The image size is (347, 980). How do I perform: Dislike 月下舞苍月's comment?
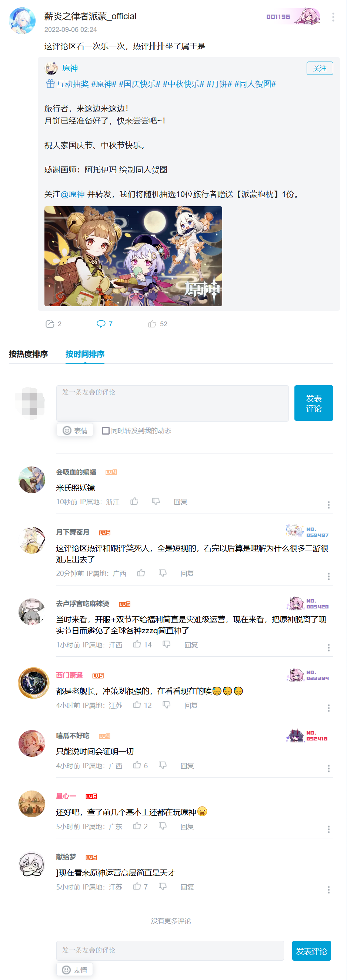163,573
